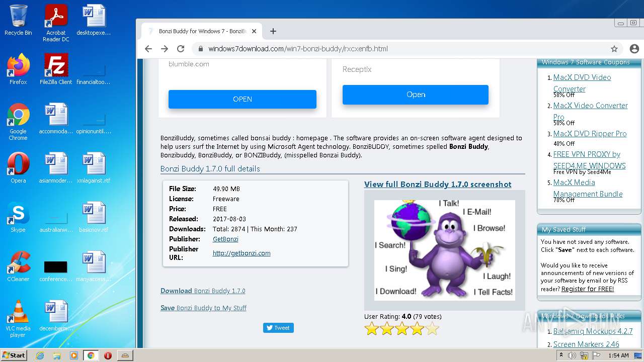The height and width of the screenshot is (362, 644).
Task: Click Download Bonzi Buddy 1.7.0 link
Action: pyautogui.click(x=203, y=291)
